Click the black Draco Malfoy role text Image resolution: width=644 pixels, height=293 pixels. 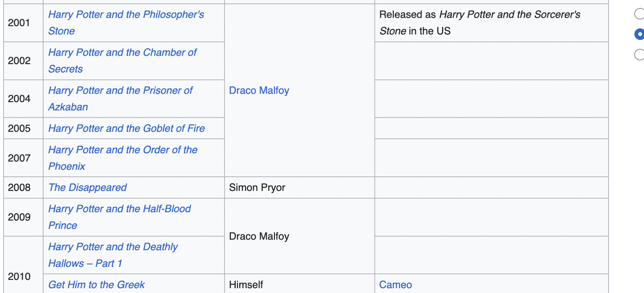pyautogui.click(x=259, y=236)
